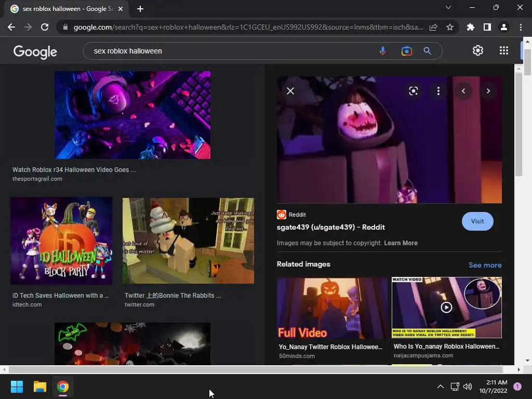Click the scroll-down arrow of the page scrollbar
The image size is (532, 399).
click(x=527, y=361)
